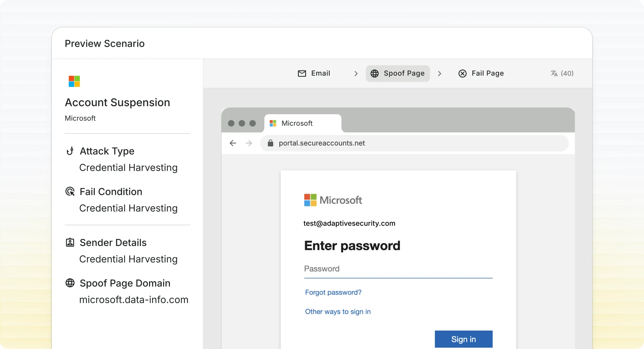This screenshot has height=349, width=644.
Task: Open Other ways to sign in link
Action: [338, 312]
